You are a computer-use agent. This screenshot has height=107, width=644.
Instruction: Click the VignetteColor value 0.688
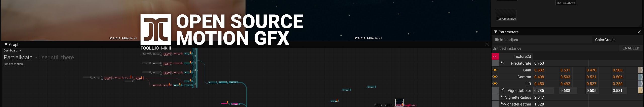point(565,91)
